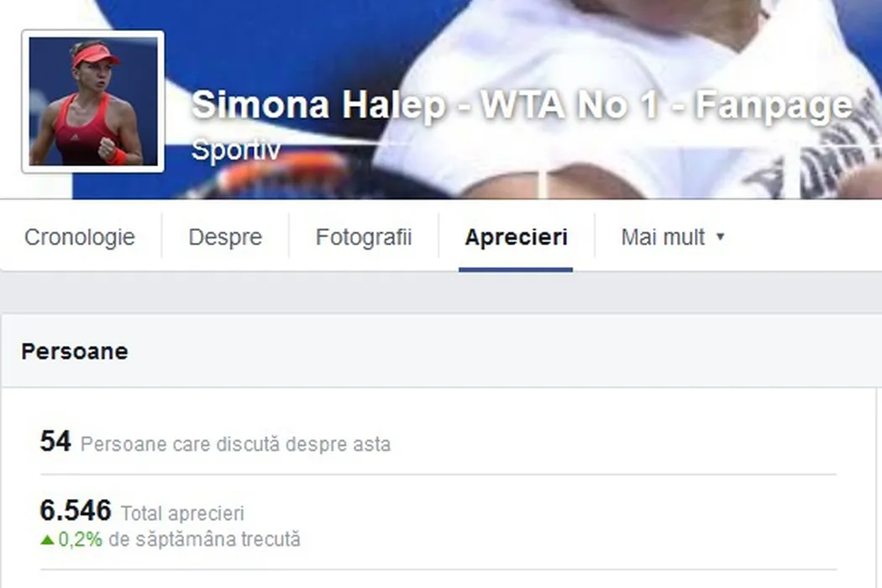Click the Total aprecieri label
The width and height of the screenshot is (882, 588).
tap(183, 513)
